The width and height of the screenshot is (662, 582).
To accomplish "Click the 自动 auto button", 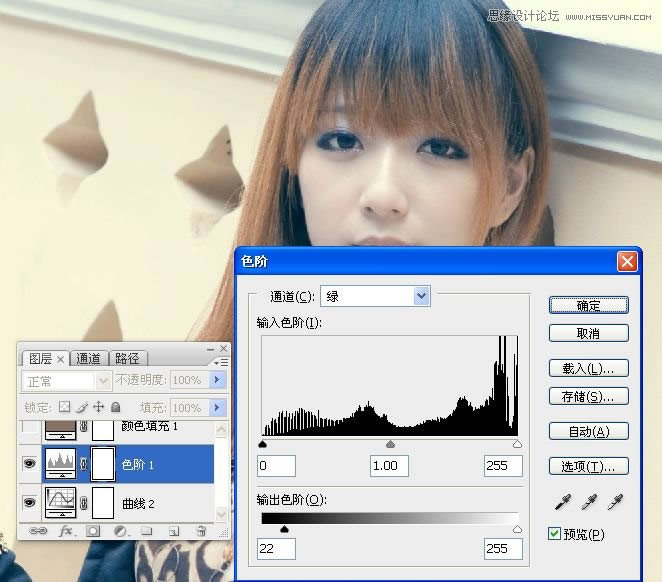I will click(588, 432).
